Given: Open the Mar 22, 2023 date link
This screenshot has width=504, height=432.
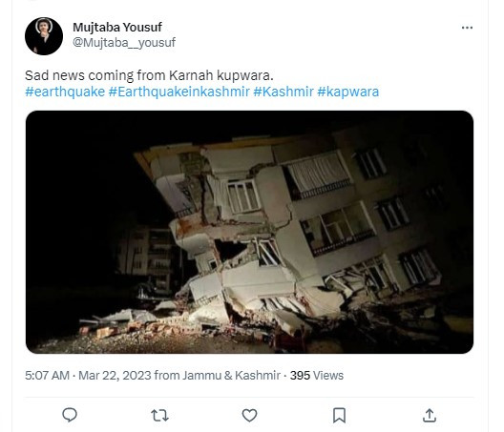Looking at the screenshot, I should (115, 375).
